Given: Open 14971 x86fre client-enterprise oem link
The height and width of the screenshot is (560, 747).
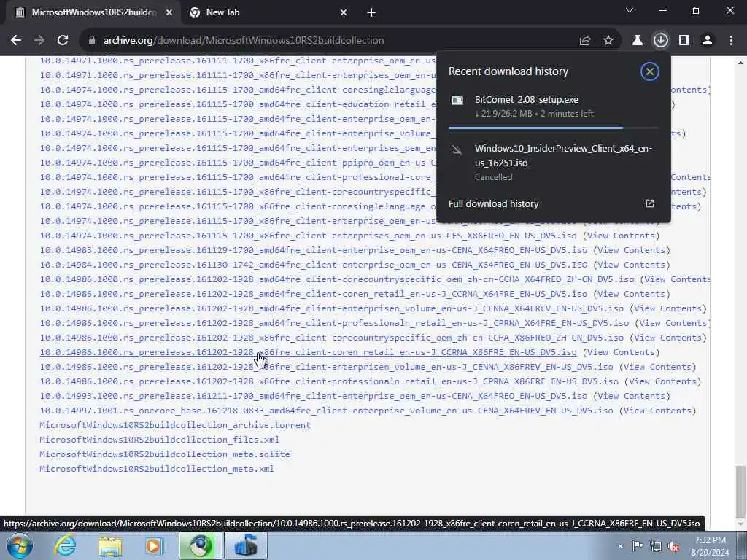Looking at the screenshot, I should [x=238, y=61].
